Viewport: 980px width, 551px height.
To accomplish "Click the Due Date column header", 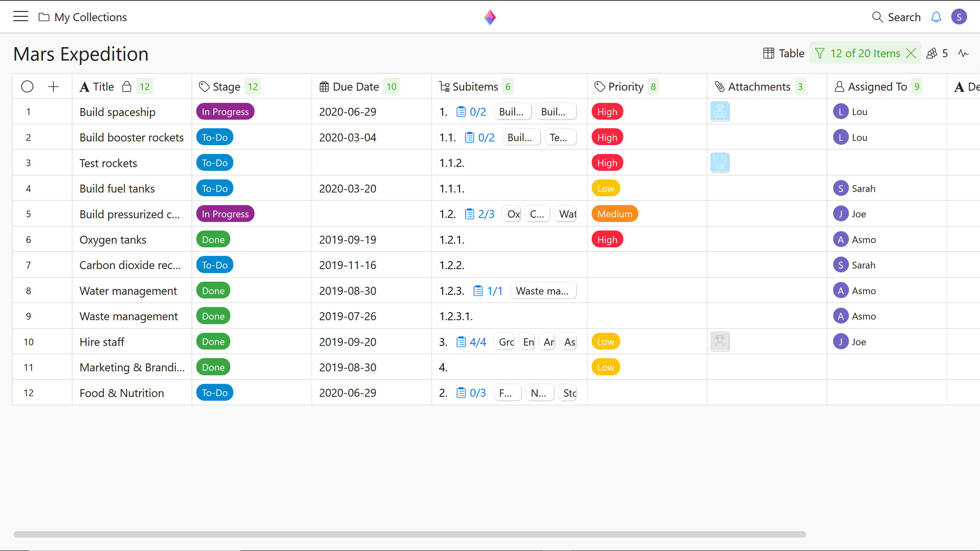I will 355,87.
